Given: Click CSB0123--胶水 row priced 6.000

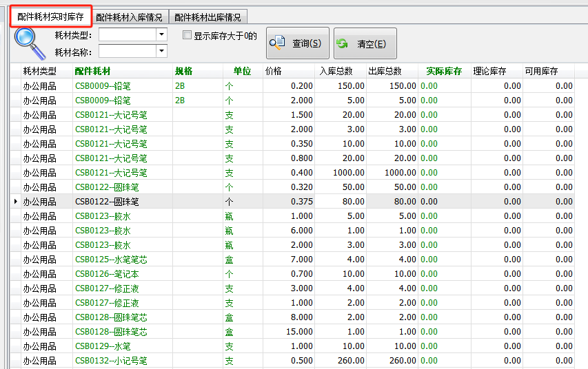Looking at the screenshot, I should click(x=292, y=231).
